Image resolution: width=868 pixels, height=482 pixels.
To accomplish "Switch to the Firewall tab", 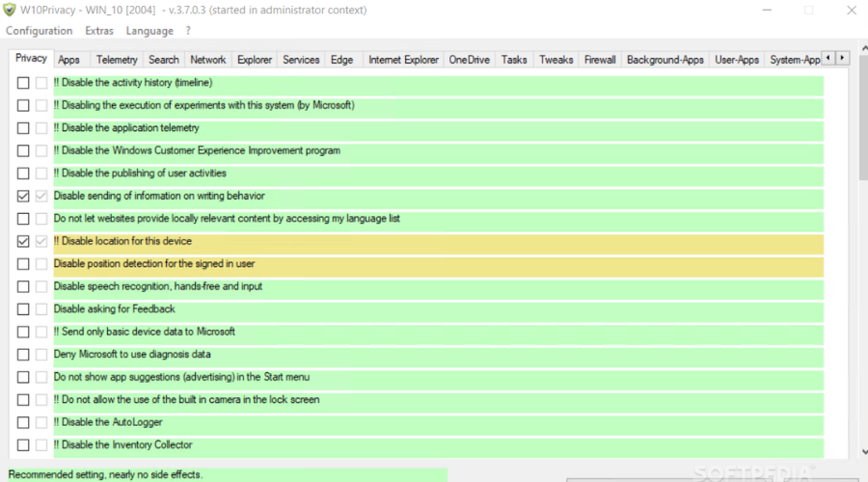I will [600, 60].
